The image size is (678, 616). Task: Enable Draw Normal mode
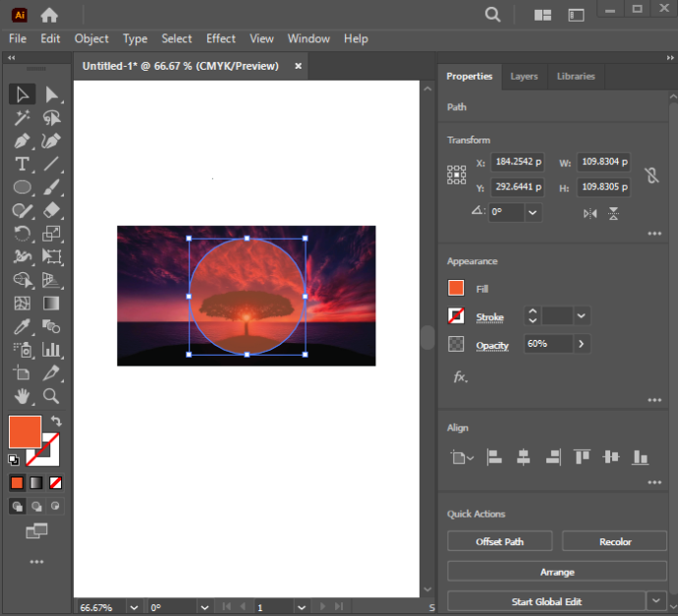click(18, 506)
